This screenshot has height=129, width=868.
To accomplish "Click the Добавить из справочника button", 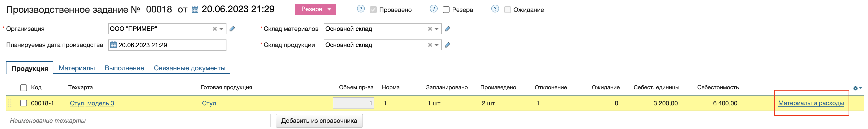I will click(x=319, y=121).
